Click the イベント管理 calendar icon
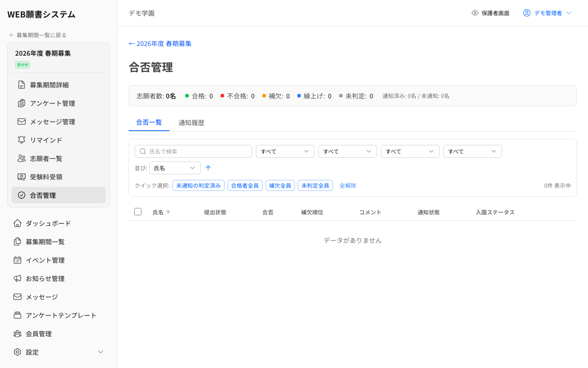The height and width of the screenshot is (368, 588). [17, 260]
